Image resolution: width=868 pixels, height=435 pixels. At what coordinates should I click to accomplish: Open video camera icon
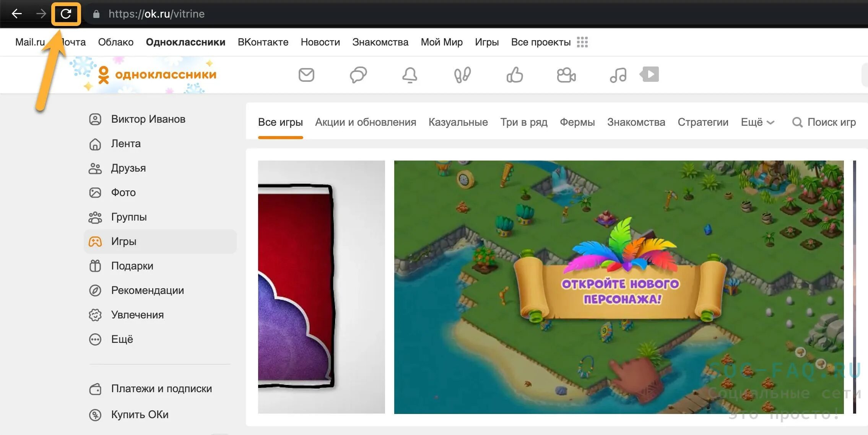(x=566, y=75)
